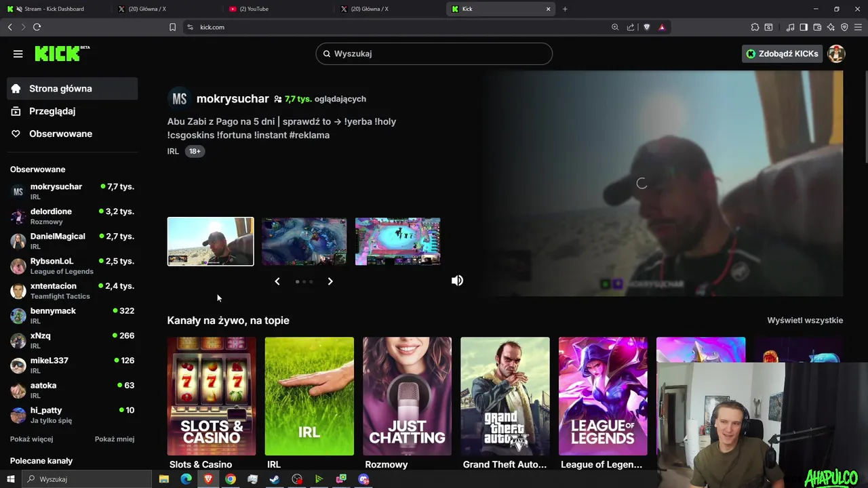
Task: Open the page zoom icon
Action: (x=615, y=27)
